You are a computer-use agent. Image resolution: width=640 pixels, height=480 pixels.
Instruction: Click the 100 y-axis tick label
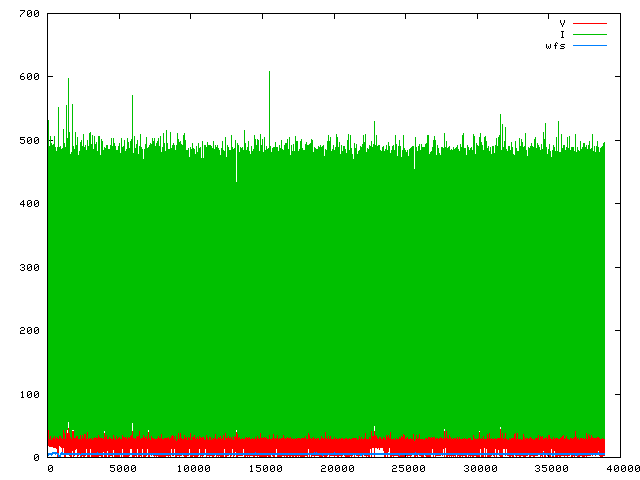pos(29,394)
